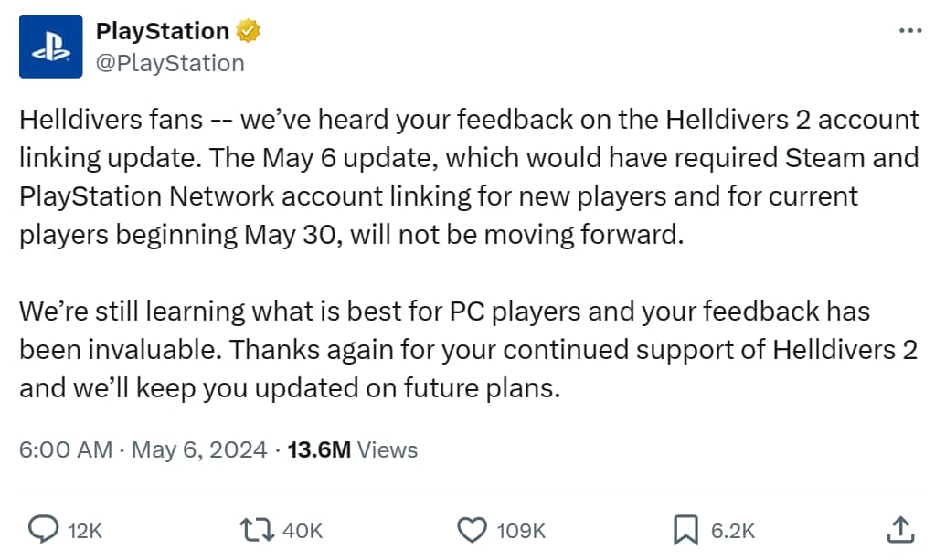Click the paragraph starting "We're still learning"
Viewport: 935px width, 560px height.
(x=468, y=350)
